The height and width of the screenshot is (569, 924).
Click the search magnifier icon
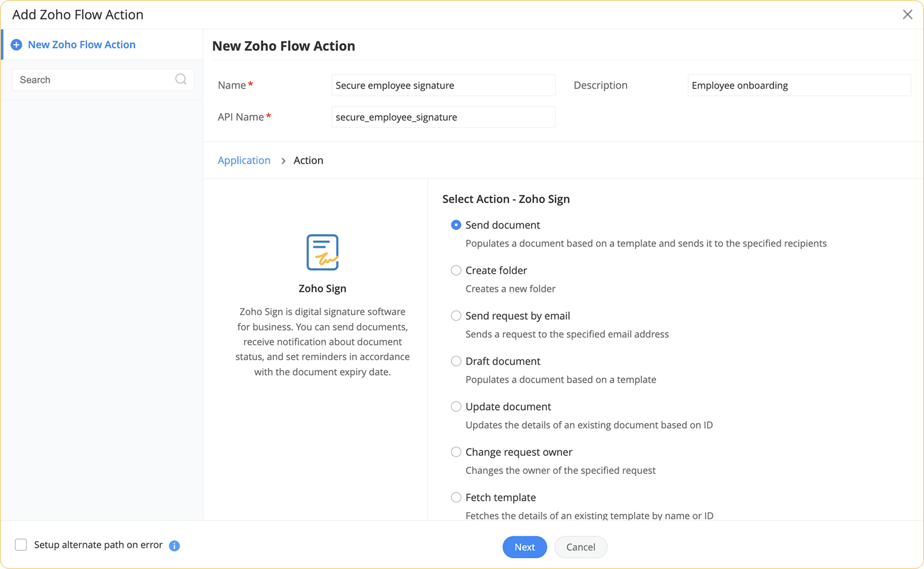tap(181, 79)
